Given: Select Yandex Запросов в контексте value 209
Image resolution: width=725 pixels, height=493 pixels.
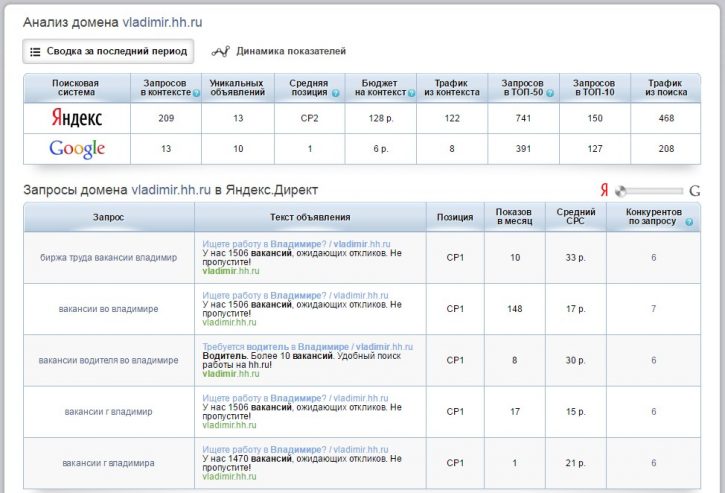Looking at the screenshot, I should 166,118.
